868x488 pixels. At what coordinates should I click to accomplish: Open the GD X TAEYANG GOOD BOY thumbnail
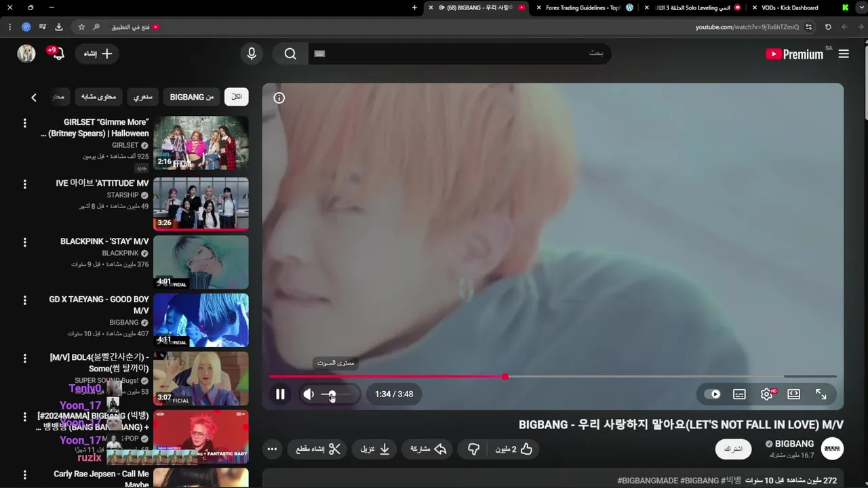pos(201,320)
